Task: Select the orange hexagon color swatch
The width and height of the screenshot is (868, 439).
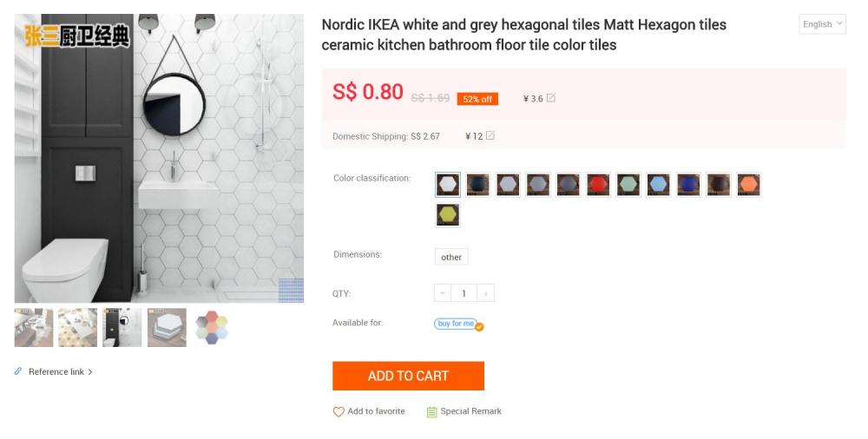Action: click(748, 185)
